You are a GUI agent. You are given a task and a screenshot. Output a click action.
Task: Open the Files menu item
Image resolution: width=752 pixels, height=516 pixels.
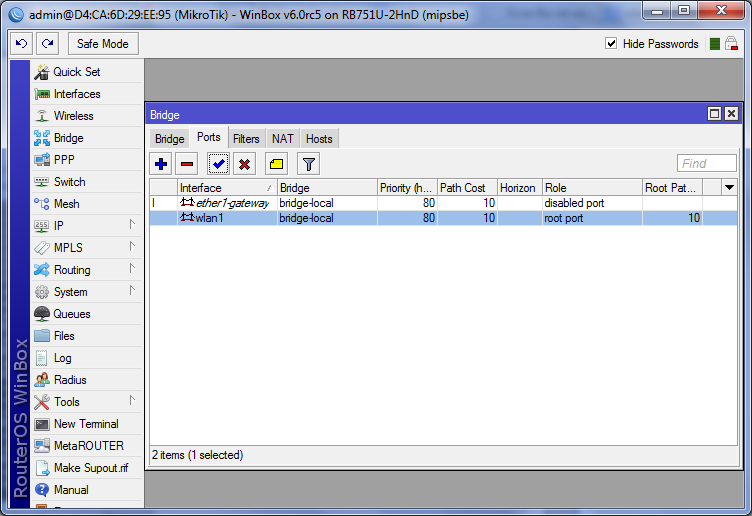pyautogui.click(x=87, y=336)
